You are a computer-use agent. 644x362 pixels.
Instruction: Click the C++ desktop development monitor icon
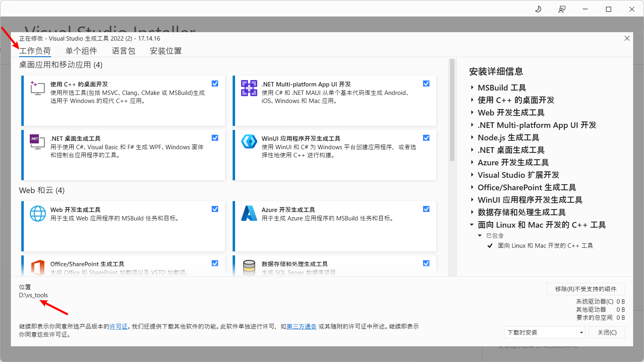[x=37, y=88]
